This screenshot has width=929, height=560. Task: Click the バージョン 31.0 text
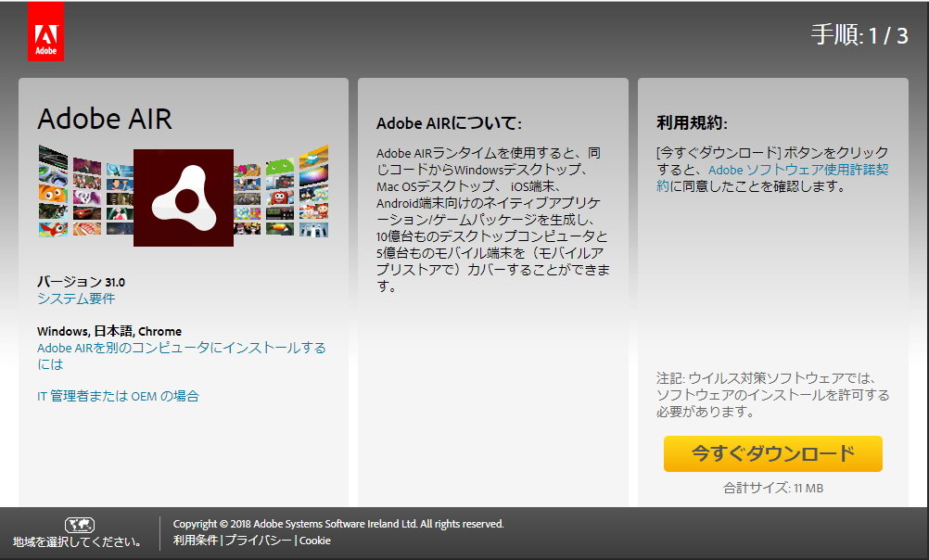click(x=82, y=282)
